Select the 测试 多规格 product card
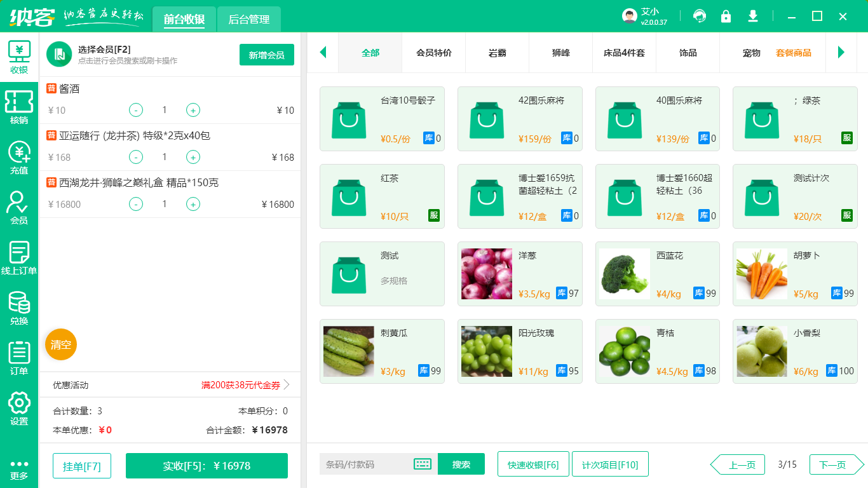Viewport: 868px width, 488px height. pos(382,274)
